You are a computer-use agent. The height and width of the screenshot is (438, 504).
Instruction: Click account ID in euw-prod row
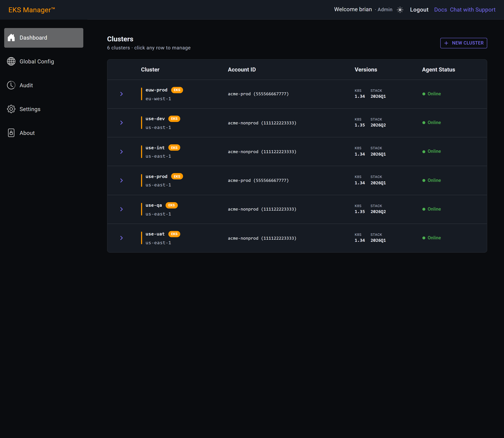click(x=258, y=94)
